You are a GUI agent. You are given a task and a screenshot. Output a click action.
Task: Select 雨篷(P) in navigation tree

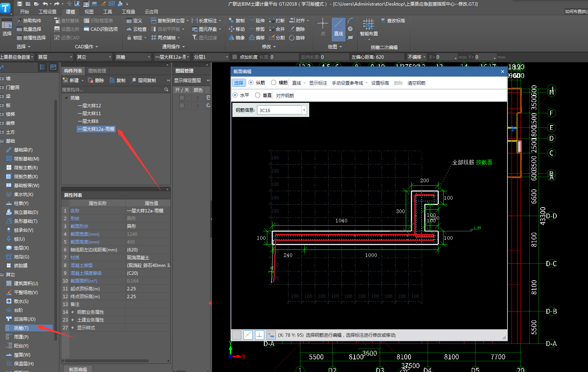click(x=21, y=337)
